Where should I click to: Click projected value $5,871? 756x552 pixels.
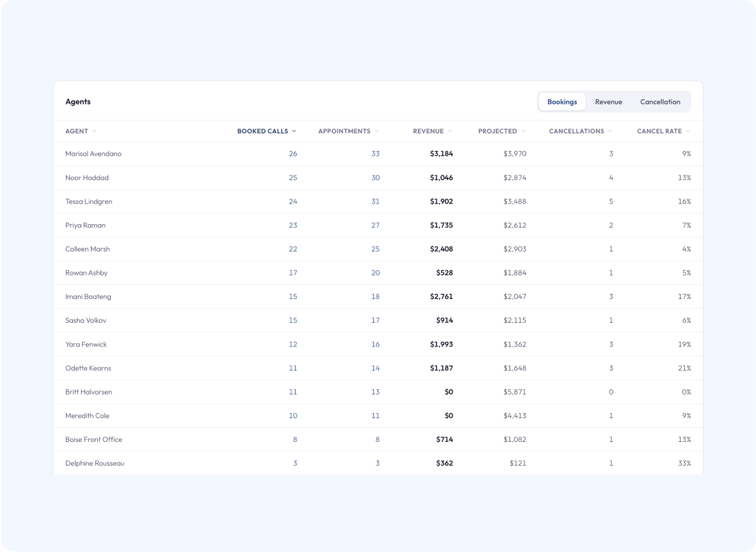pyautogui.click(x=515, y=392)
